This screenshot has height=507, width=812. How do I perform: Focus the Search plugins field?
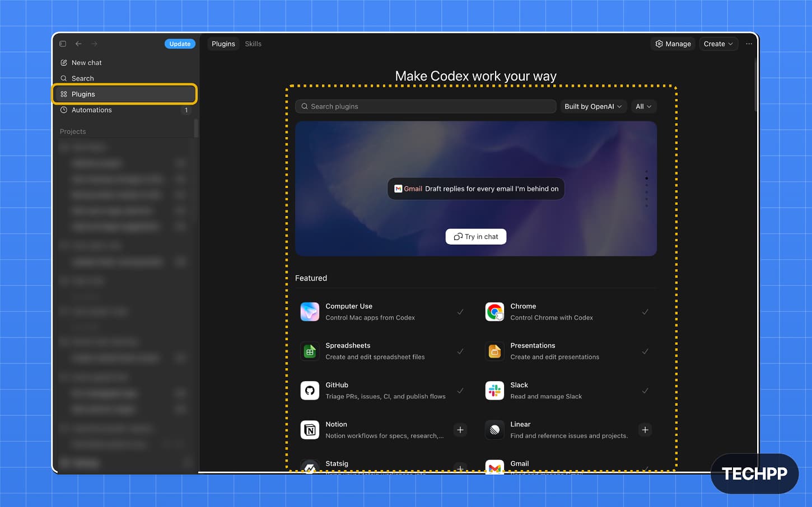(426, 106)
